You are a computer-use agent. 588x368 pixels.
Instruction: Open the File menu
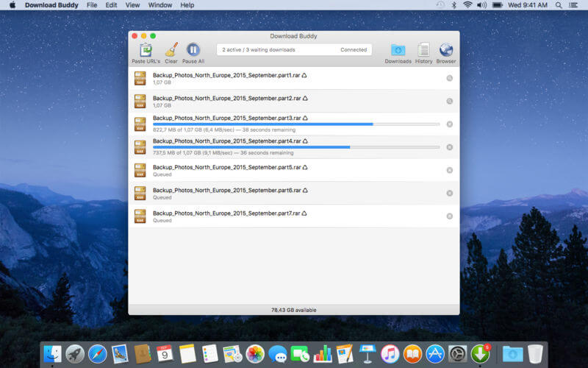pyautogui.click(x=91, y=5)
